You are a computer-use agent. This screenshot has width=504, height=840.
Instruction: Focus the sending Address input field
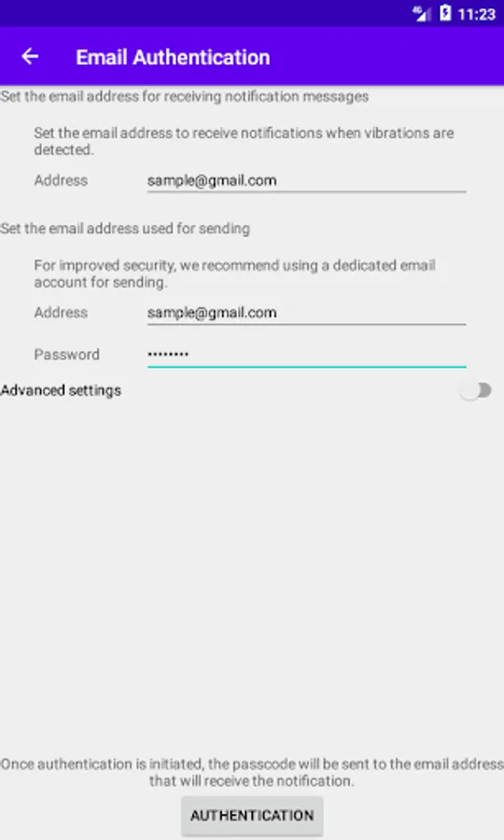coord(306,313)
